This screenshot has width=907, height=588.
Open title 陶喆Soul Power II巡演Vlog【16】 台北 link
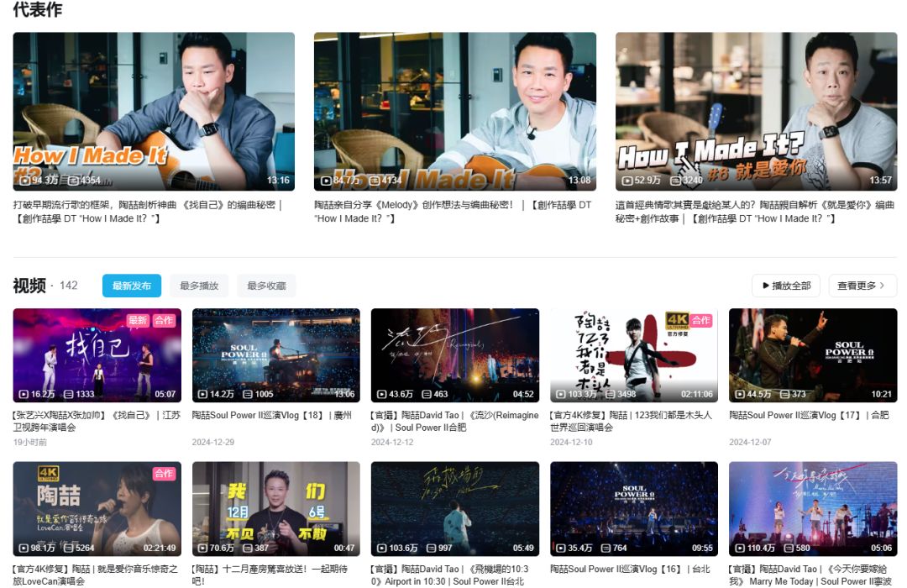631,569
